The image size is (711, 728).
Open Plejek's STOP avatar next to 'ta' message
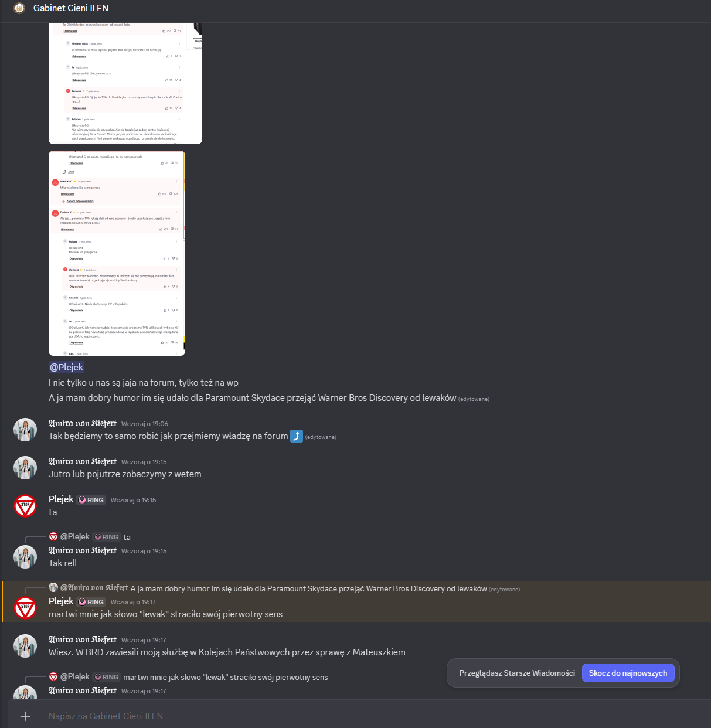[25, 506]
